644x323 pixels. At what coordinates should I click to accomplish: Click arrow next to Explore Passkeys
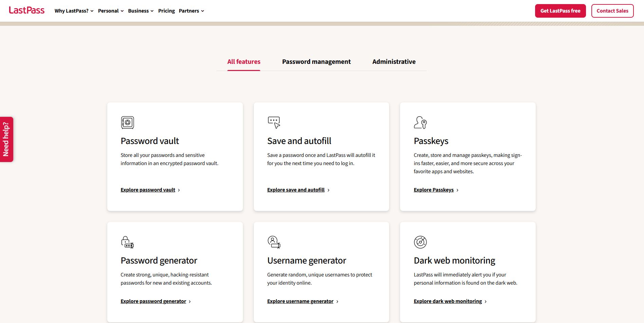(x=457, y=190)
